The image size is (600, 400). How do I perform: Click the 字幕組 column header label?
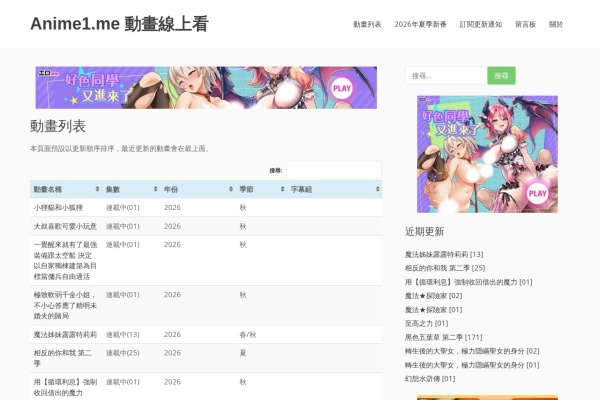click(x=301, y=189)
